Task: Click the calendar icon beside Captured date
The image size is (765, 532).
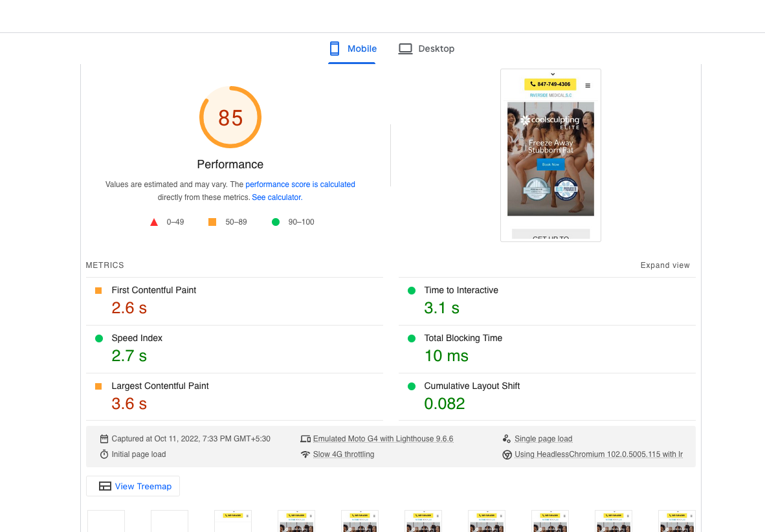Action: (104, 439)
